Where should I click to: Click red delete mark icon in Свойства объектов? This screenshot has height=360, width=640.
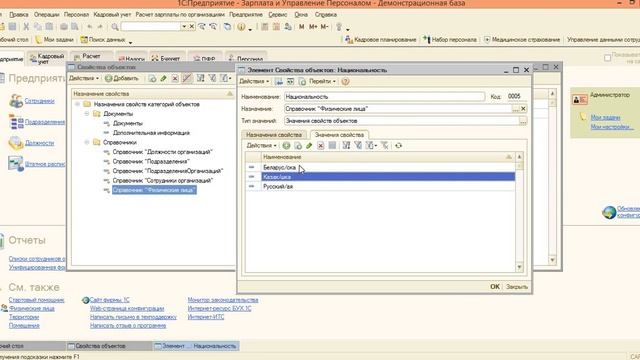pos(175,78)
